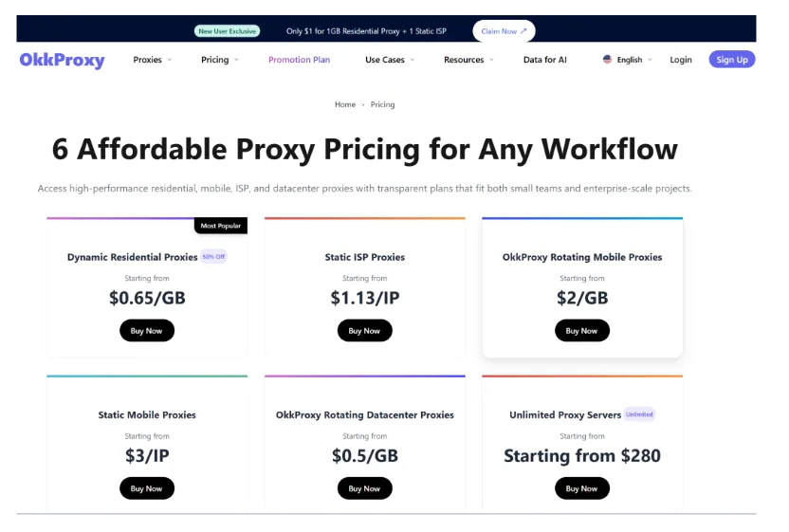Click the New User Exclusive badge

click(x=227, y=31)
